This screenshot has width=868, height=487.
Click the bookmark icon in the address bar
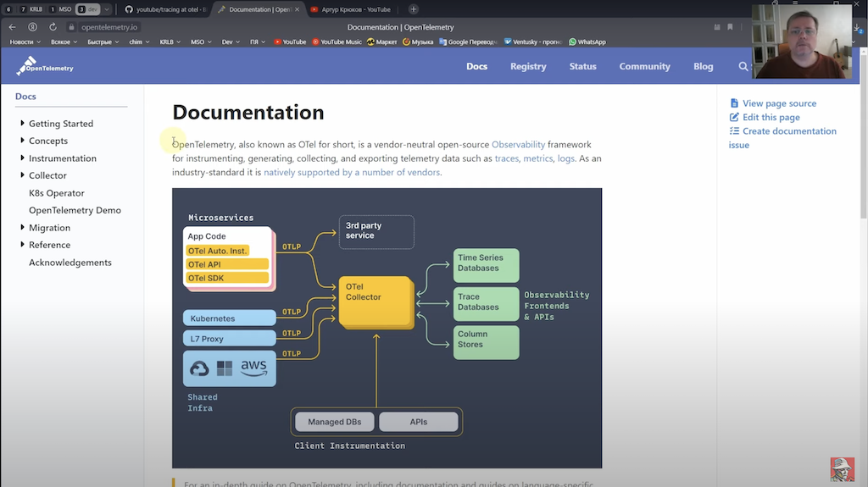pyautogui.click(x=730, y=26)
